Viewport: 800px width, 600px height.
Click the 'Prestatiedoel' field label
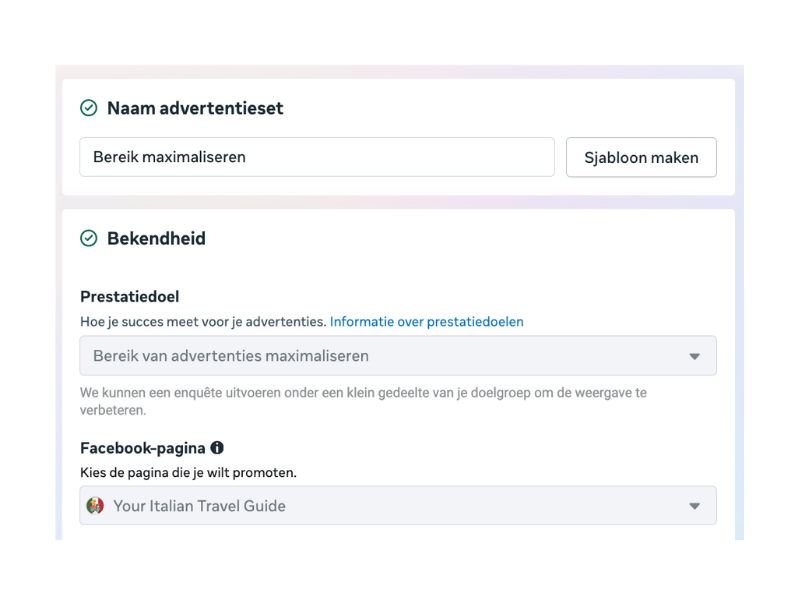pos(130,296)
